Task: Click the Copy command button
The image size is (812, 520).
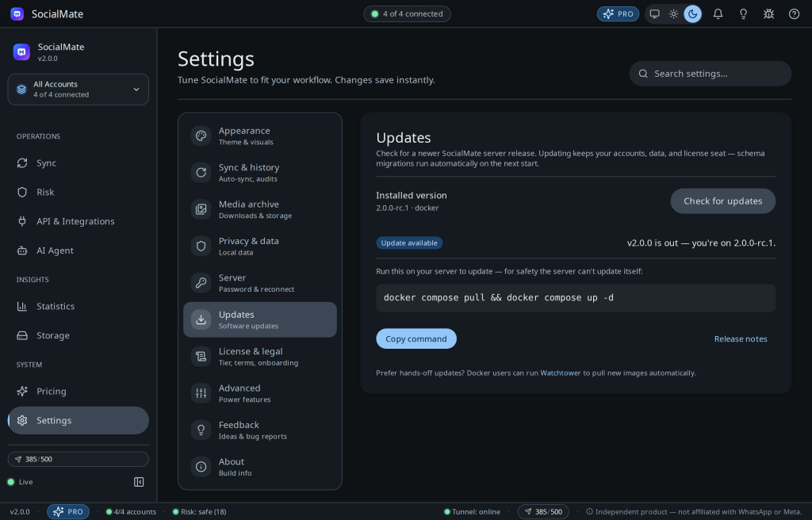Action: [x=416, y=338]
